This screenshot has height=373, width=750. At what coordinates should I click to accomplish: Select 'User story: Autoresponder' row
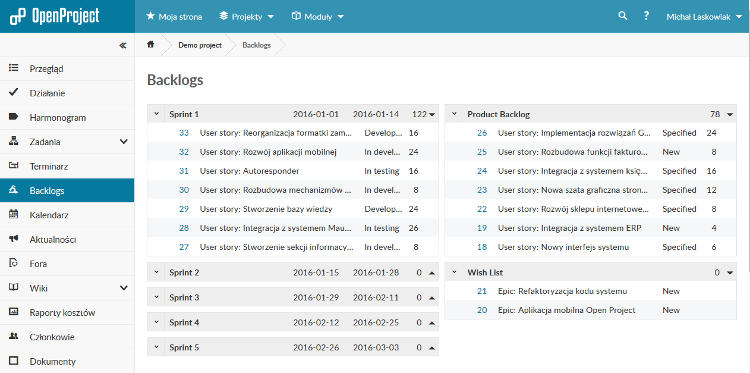(293, 171)
